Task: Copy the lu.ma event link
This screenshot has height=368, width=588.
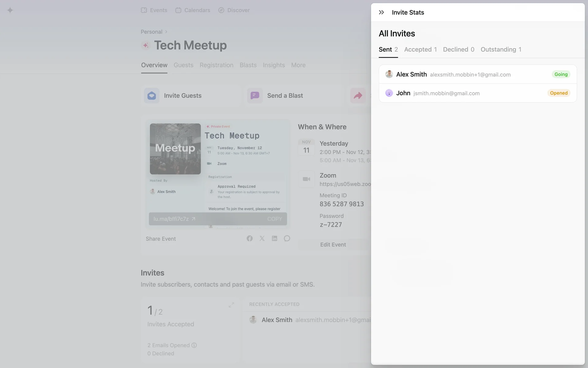Action: 274,219
